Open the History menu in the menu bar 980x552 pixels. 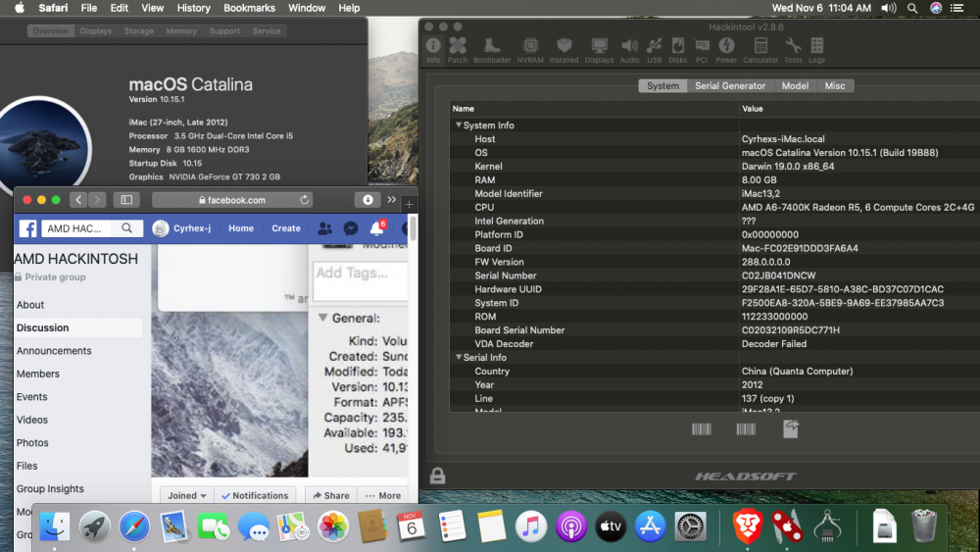(x=194, y=8)
